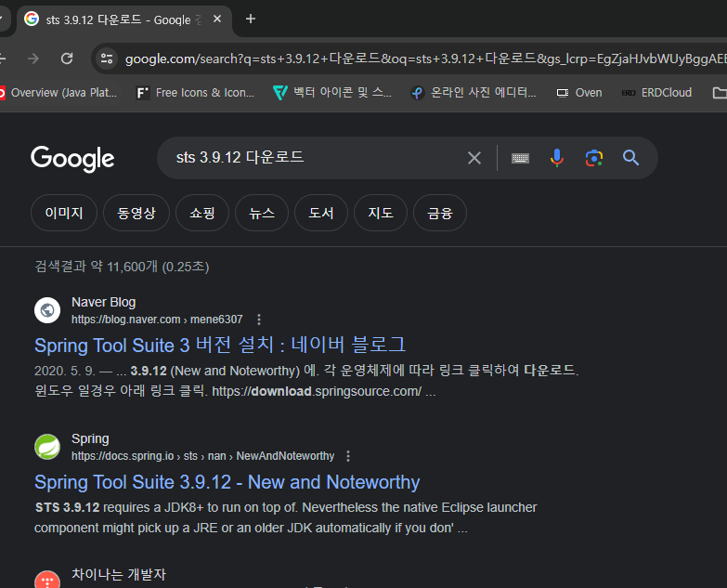Click the address bar URL
Image resolution: width=727 pixels, height=588 pixels.
tap(424, 59)
